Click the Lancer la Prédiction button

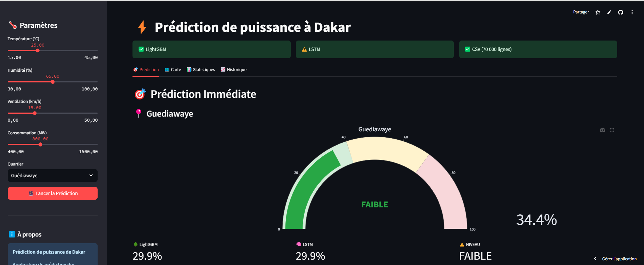52,193
